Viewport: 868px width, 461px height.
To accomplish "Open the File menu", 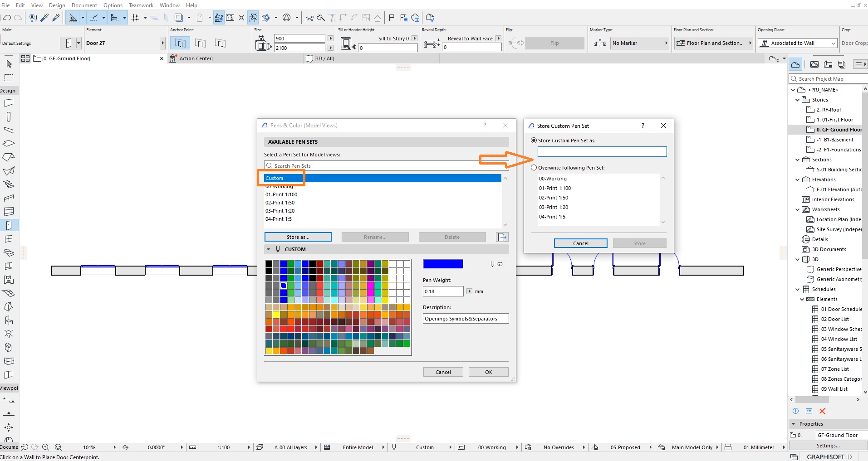I will click(5, 5).
